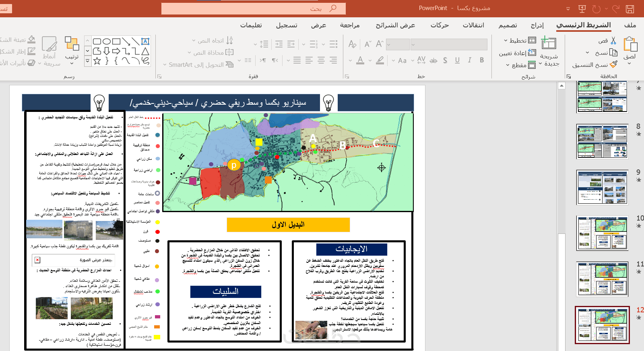Open Customize Quick Access Toolbar dropdown
This screenshot has height=351, width=644.
coord(568,8)
